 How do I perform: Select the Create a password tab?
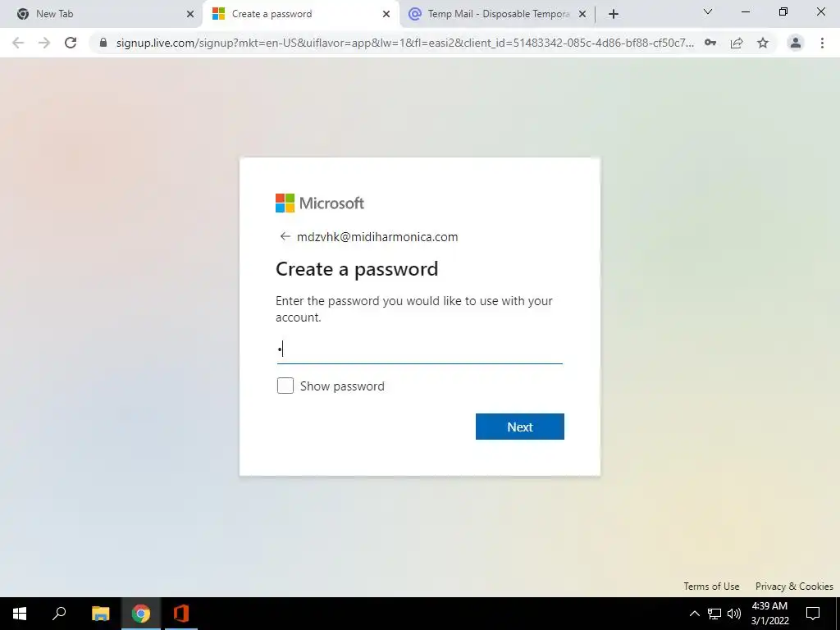click(300, 14)
